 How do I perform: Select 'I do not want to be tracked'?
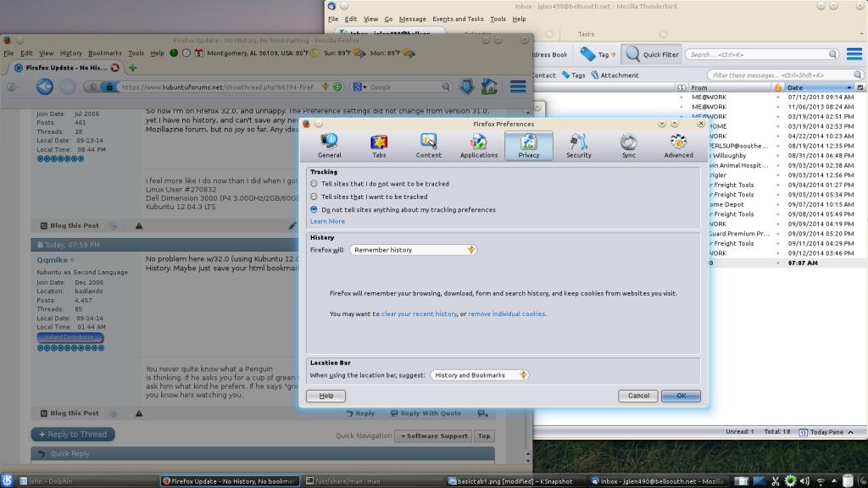[314, 184]
